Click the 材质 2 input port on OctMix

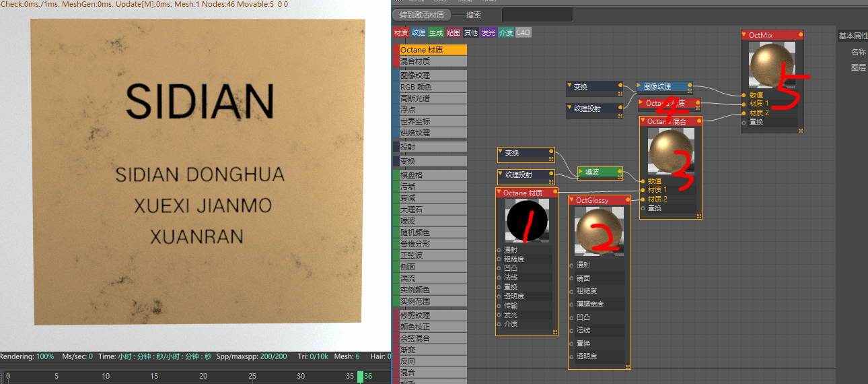pyautogui.click(x=744, y=113)
